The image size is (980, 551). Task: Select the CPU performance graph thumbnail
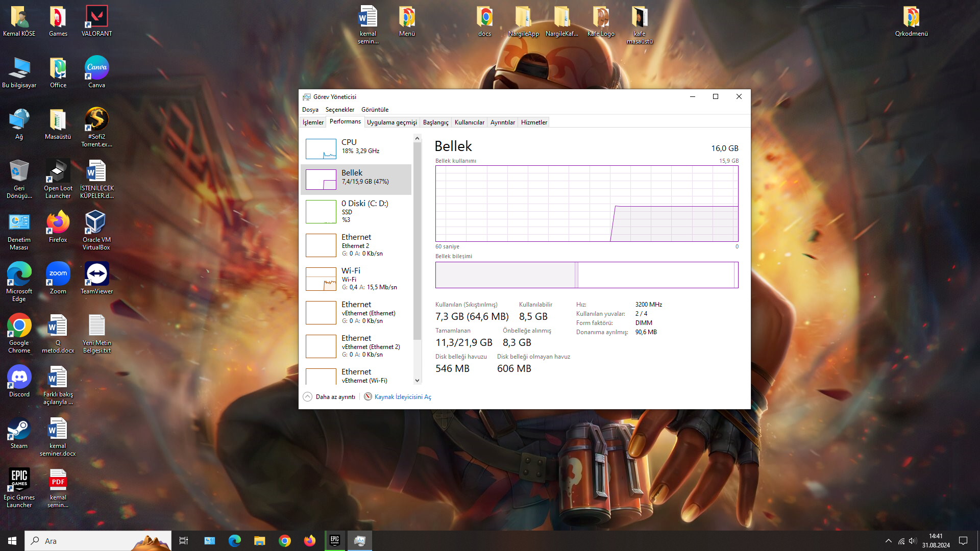[x=321, y=148]
